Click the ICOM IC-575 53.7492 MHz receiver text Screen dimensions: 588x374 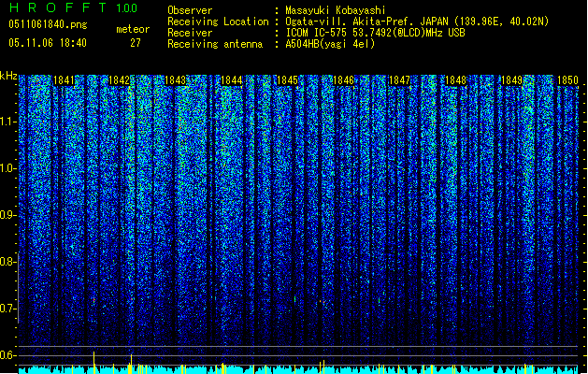pyautogui.click(x=376, y=33)
